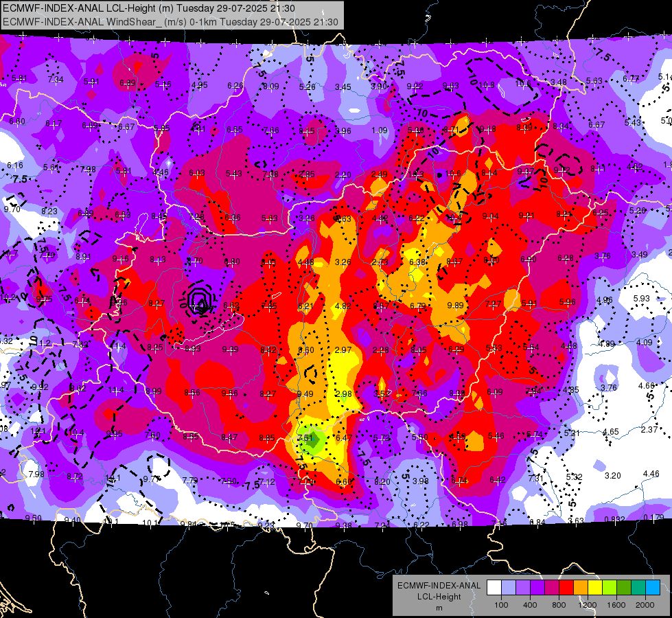The width and height of the screenshot is (672, 618).
Task: Click the shear value 2.73
Action: pyautogui.click(x=380, y=262)
